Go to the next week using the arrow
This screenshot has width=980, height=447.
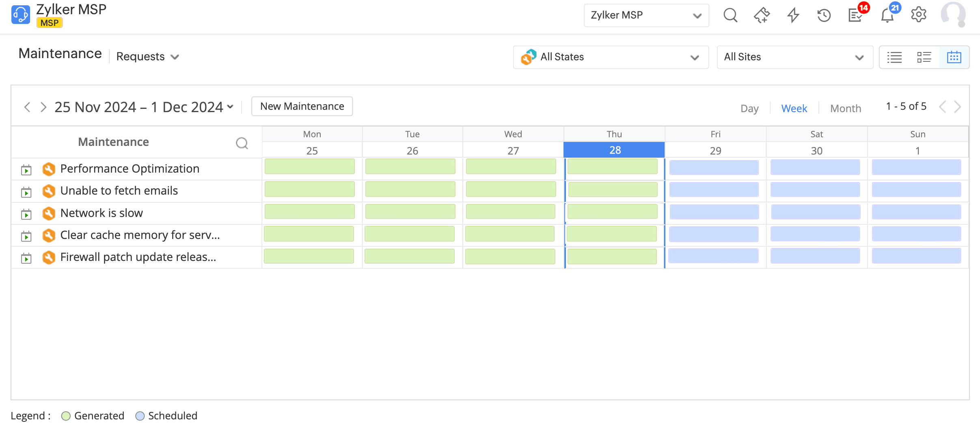coord(43,107)
